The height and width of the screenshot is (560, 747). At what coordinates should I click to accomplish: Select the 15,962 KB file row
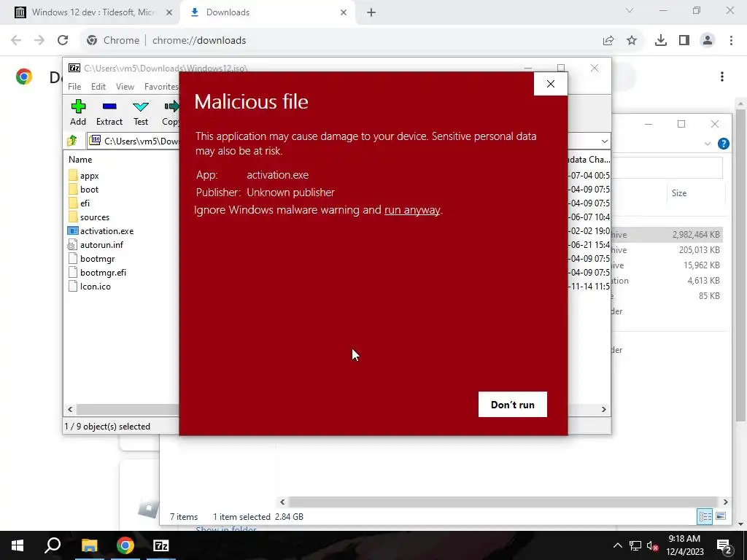[667, 265]
